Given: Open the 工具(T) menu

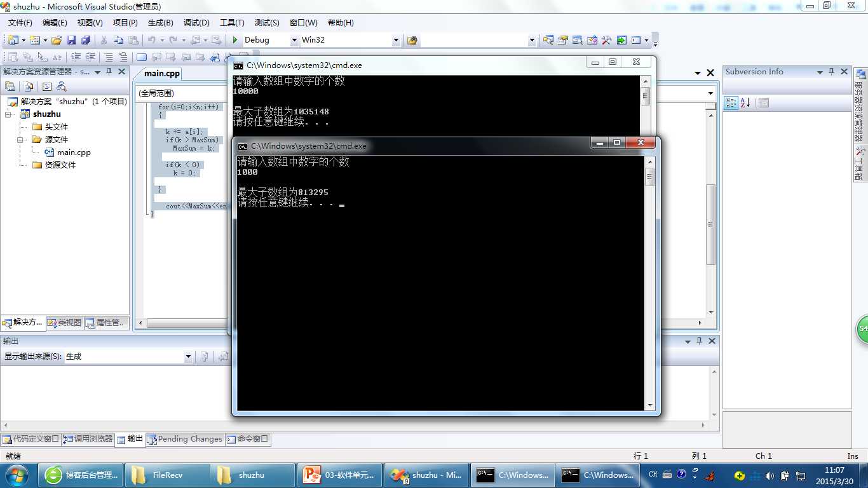Looking at the screenshot, I should 232,23.
